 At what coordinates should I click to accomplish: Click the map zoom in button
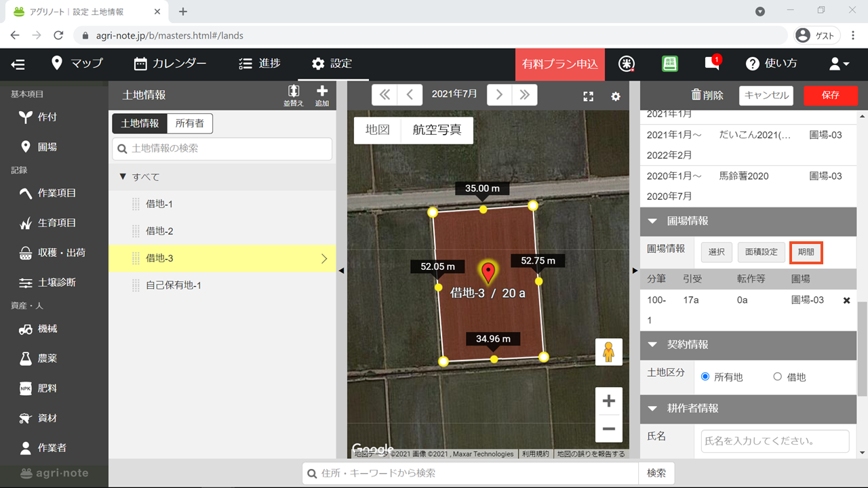coord(608,401)
